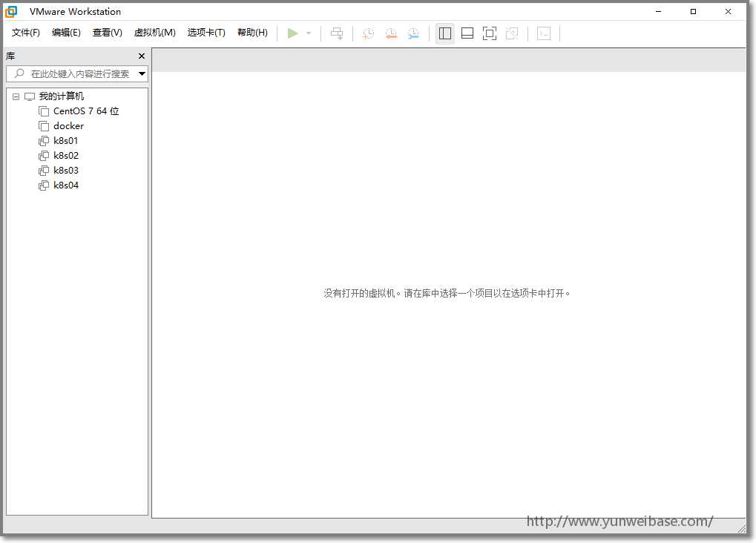756x543 pixels.
Task: Select the docker virtual machine
Action: [x=68, y=126]
